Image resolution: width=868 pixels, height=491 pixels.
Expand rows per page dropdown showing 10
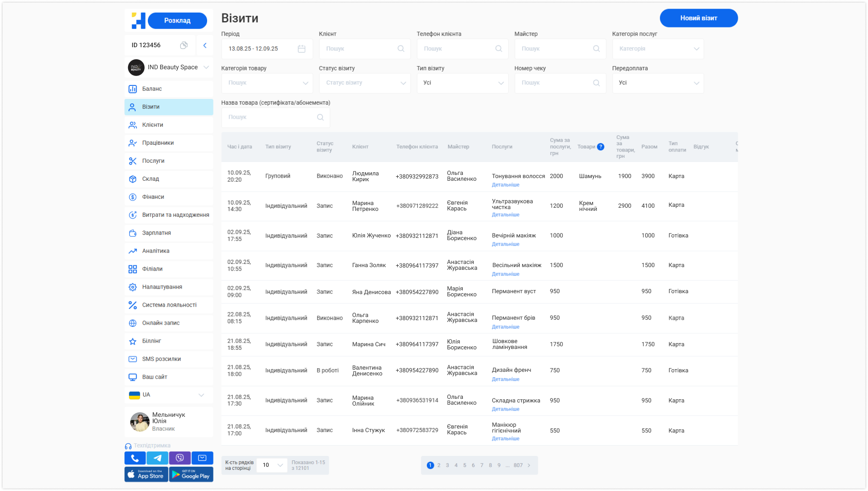(272, 465)
